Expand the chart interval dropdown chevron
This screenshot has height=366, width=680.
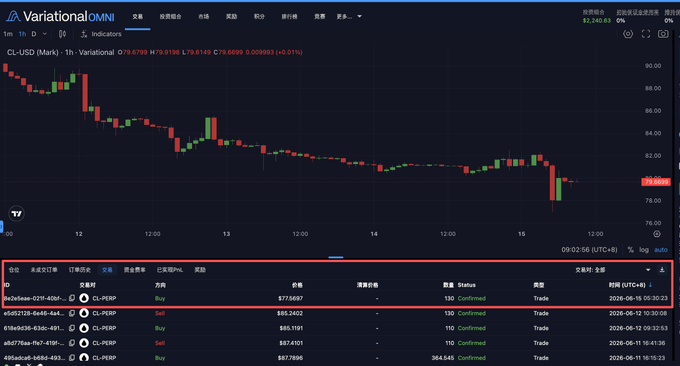click(45, 34)
